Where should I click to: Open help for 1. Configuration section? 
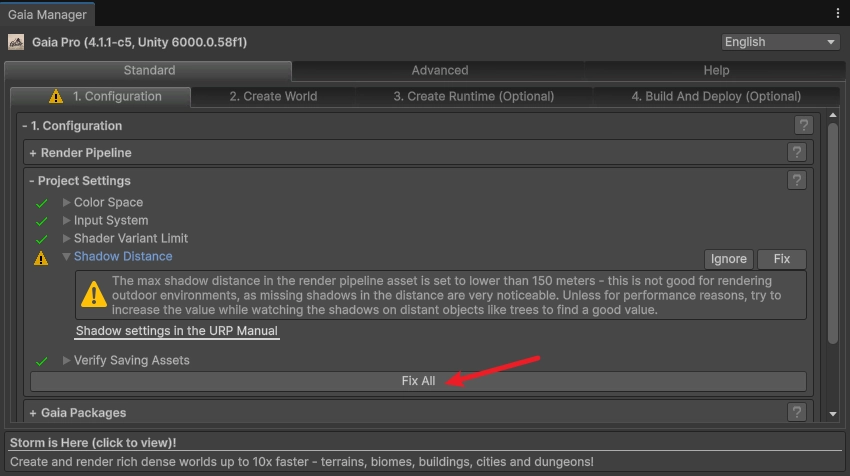click(x=803, y=126)
